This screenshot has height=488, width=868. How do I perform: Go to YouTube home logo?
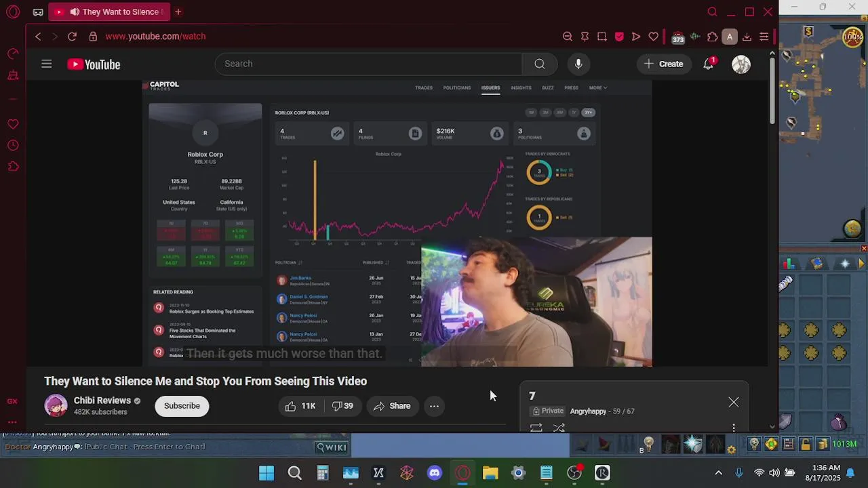(94, 64)
